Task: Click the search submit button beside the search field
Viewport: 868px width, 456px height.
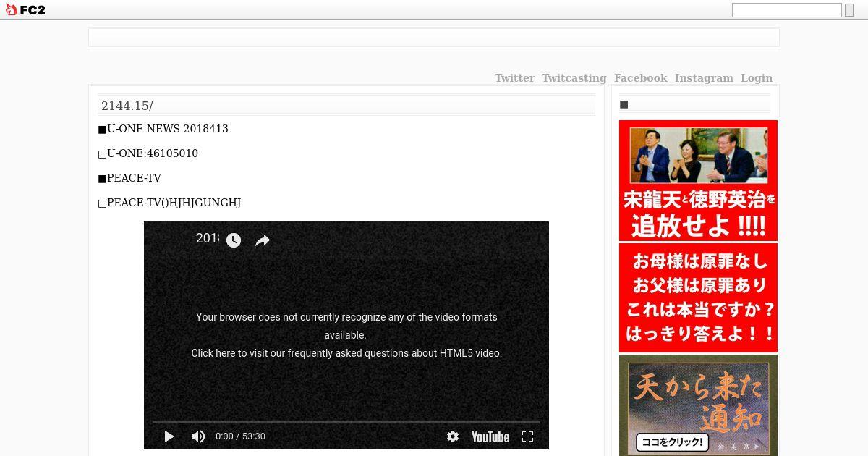Action: (x=849, y=10)
